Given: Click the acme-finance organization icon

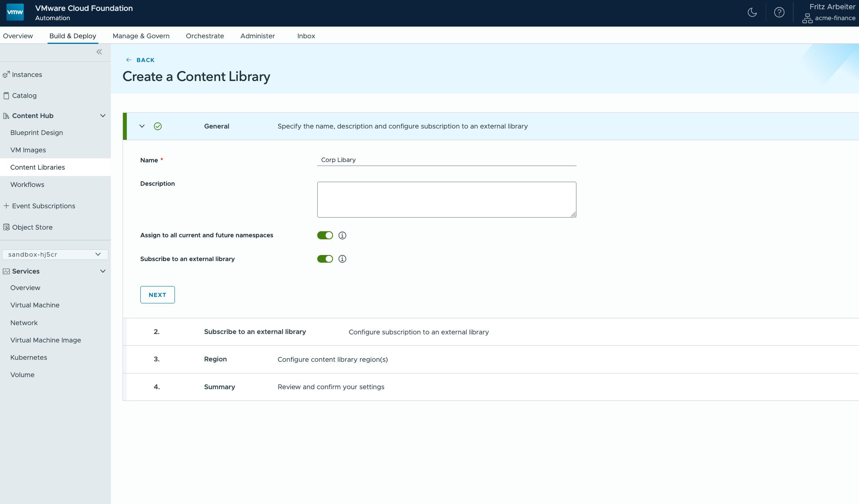Looking at the screenshot, I should point(807,18).
